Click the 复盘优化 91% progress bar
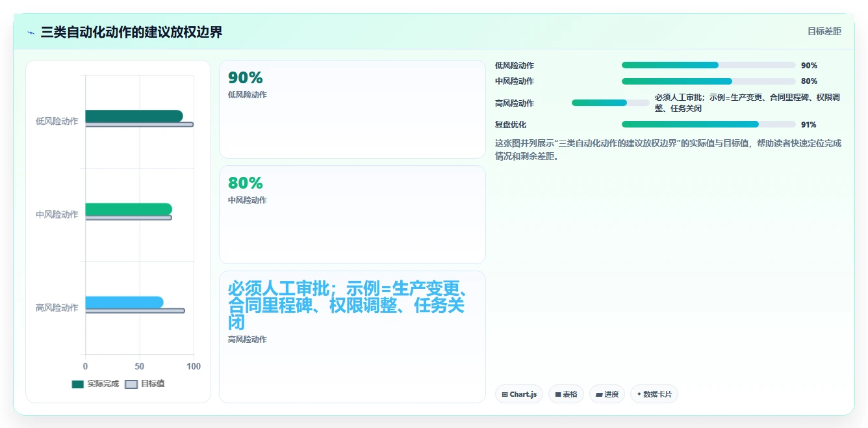 tap(709, 124)
